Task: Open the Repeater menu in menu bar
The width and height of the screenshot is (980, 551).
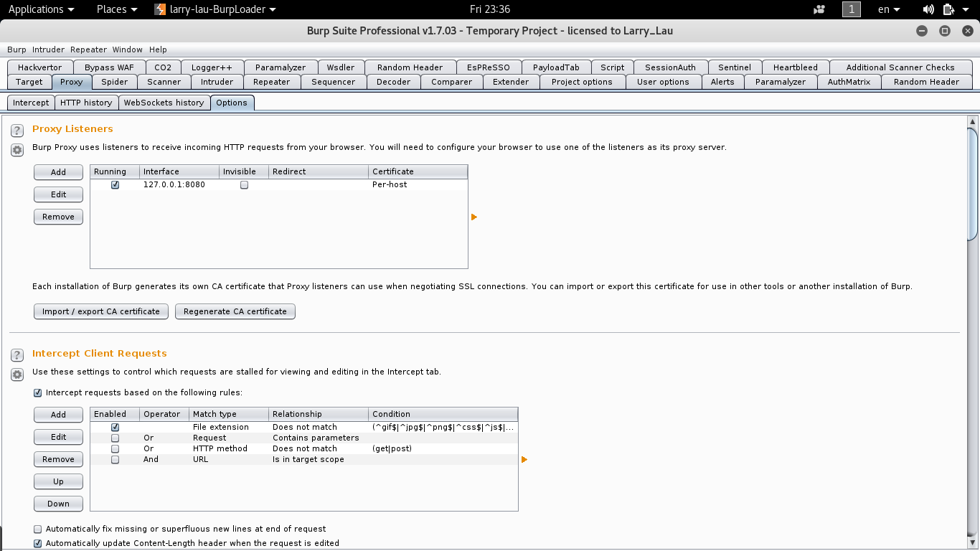Action: point(88,50)
